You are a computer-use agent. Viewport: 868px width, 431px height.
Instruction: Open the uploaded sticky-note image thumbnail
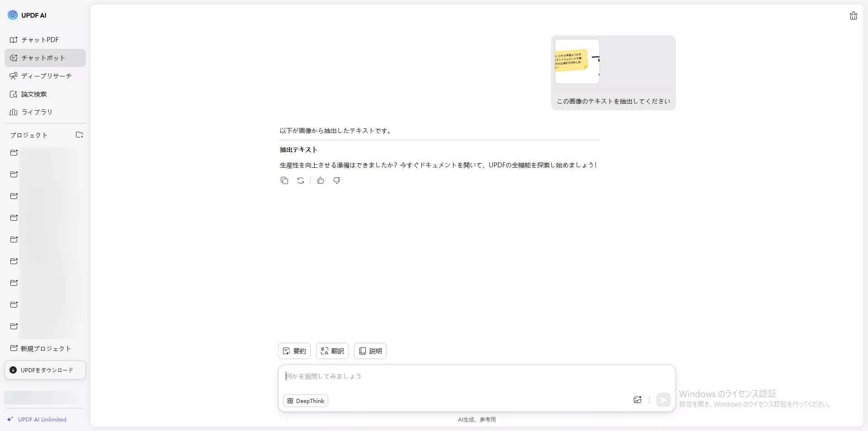pyautogui.click(x=577, y=62)
